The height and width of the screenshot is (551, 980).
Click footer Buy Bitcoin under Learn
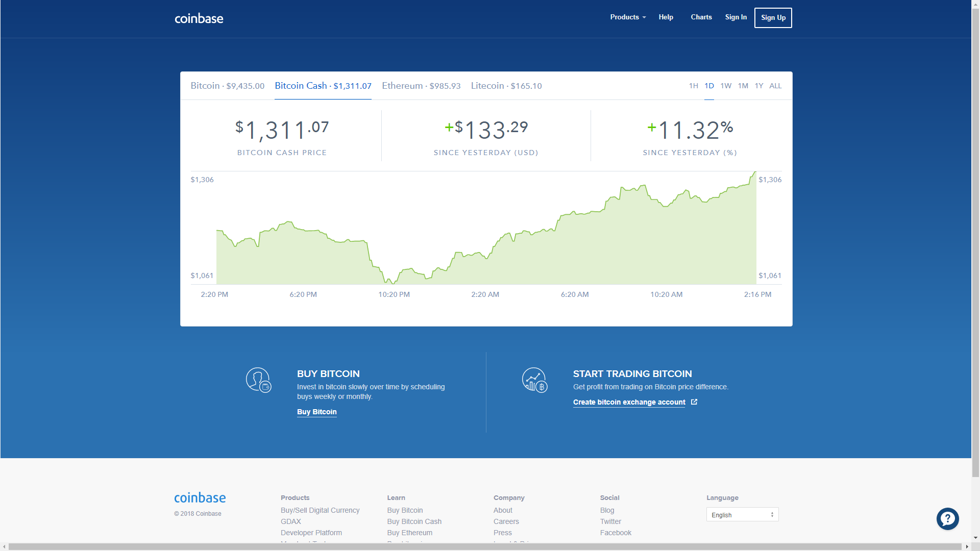pyautogui.click(x=405, y=510)
